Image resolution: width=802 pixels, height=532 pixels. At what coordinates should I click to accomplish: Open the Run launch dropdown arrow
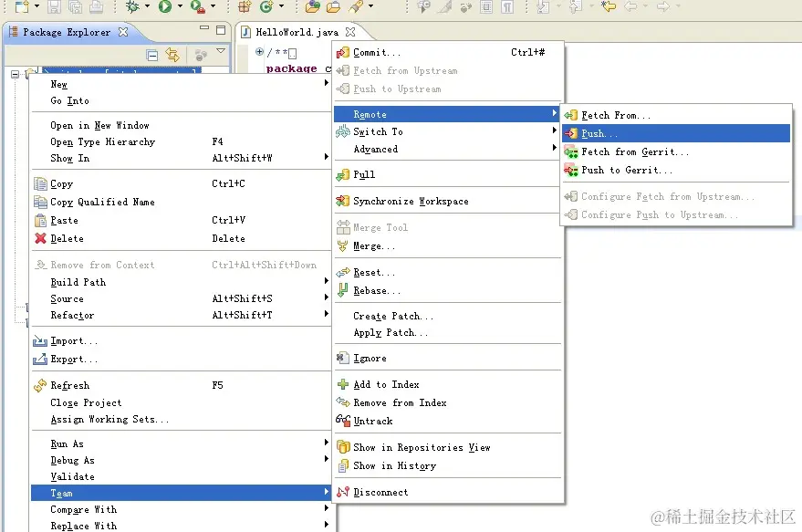pyautogui.click(x=180, y=6)
